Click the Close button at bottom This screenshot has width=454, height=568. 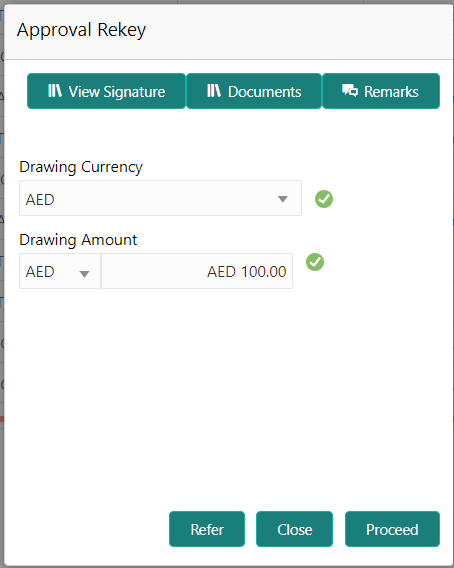click(294, 529)
